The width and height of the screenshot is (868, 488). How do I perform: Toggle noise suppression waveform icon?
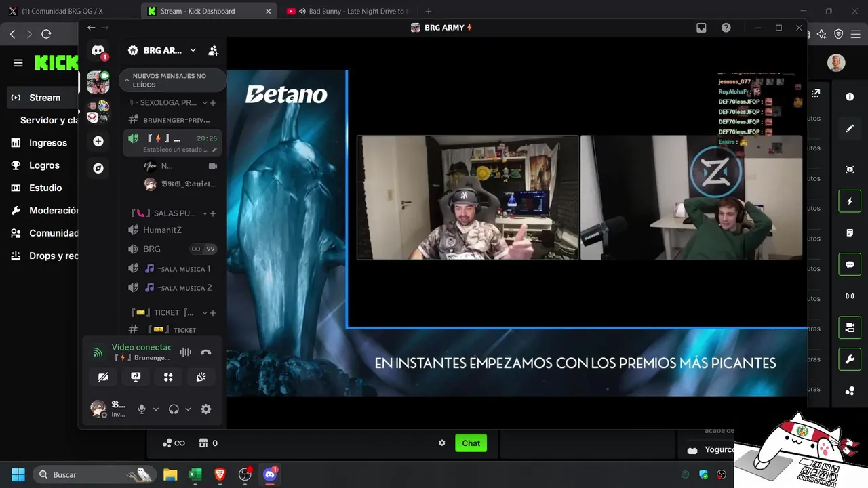[185, 352]
